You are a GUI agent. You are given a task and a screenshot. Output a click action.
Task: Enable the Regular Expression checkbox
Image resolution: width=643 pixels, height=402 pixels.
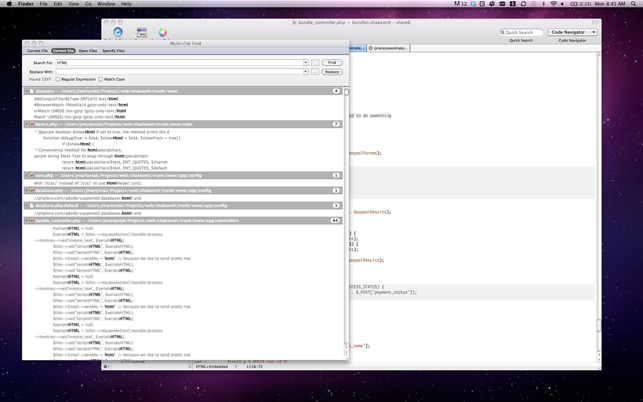click(x=58, y=79)
